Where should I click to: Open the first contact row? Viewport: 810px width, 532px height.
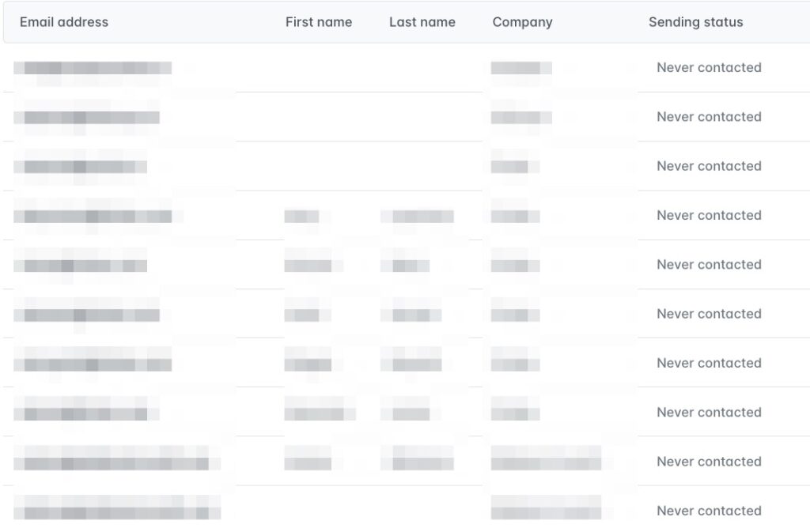[316, 68]
